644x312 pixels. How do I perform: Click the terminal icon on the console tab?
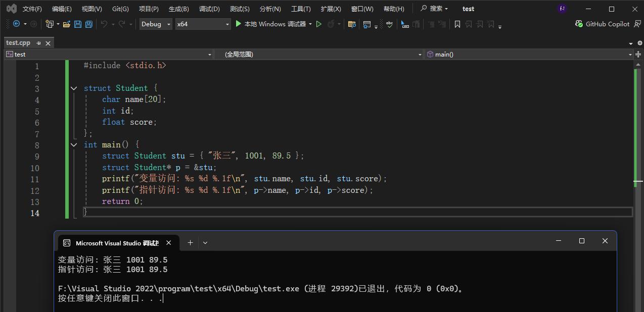[x=67, y=243]
